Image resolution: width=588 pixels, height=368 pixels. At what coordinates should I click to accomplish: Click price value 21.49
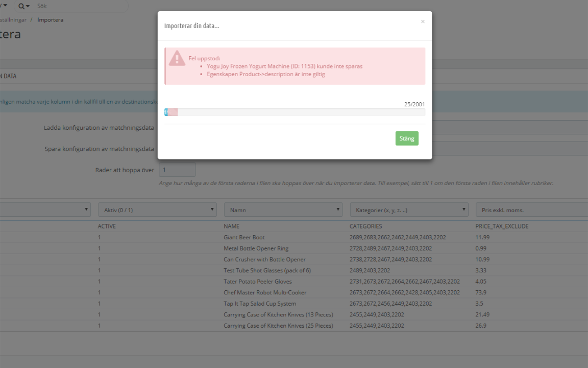point(482,314)
